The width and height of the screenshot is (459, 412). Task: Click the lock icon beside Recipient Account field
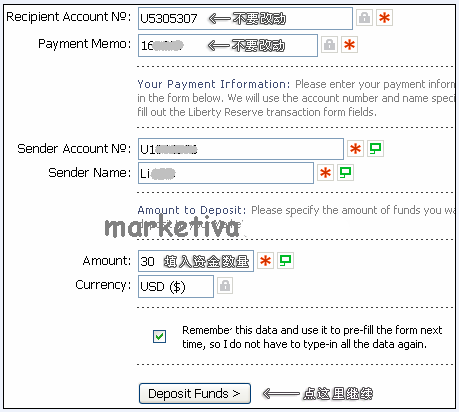[364, 17]
